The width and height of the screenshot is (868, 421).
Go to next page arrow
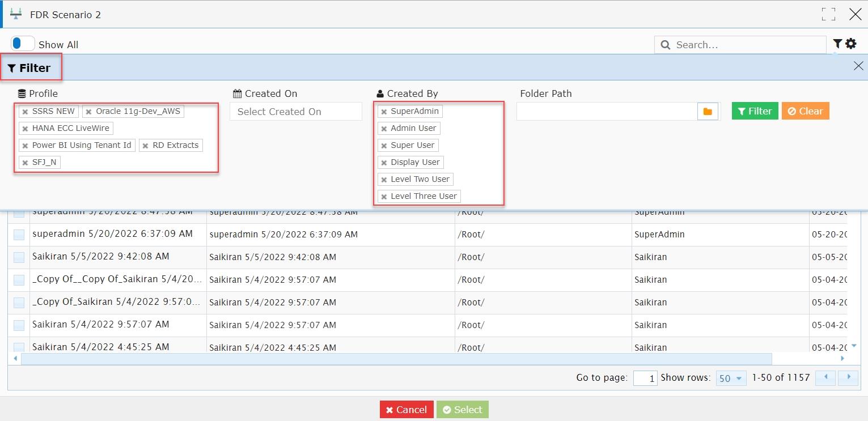click(848, 378)
